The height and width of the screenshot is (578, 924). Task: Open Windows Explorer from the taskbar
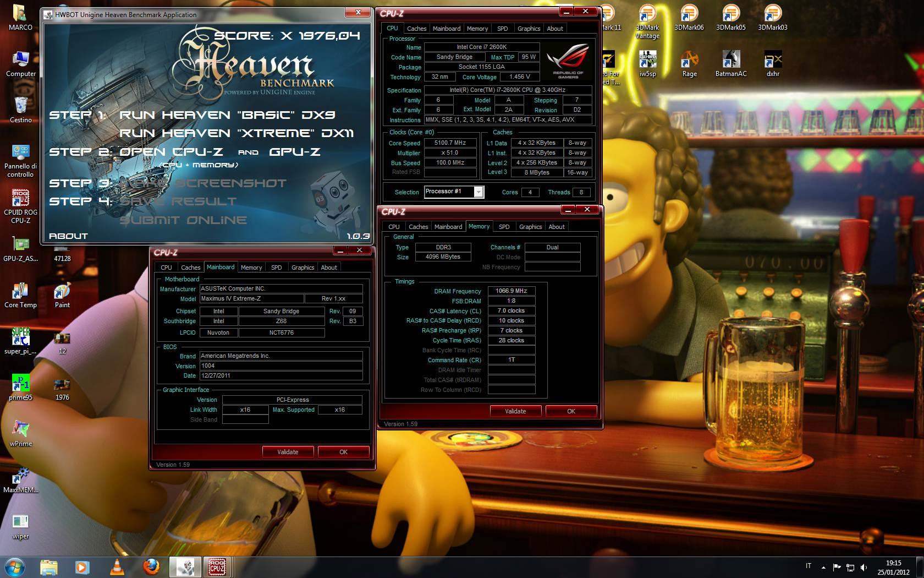[x=49, y=566]
